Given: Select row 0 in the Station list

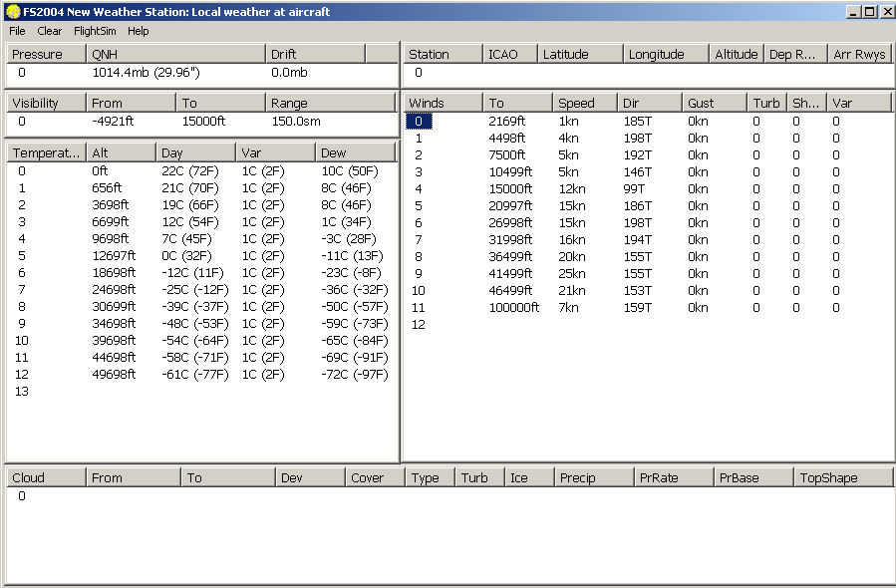Looking at the screenshot, I should (x=419, y=73).
